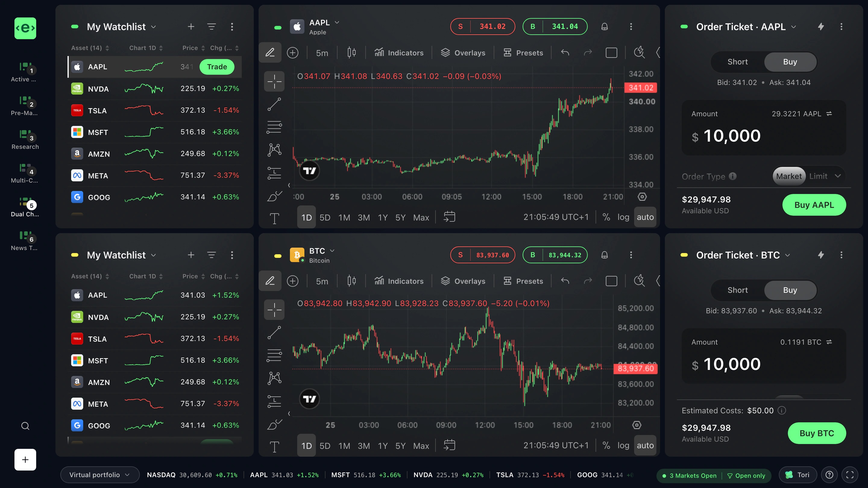Open the AAPL symbol dropdown in the chart header
The width and height of the screenshot is (868, 488).
[337, 22]
